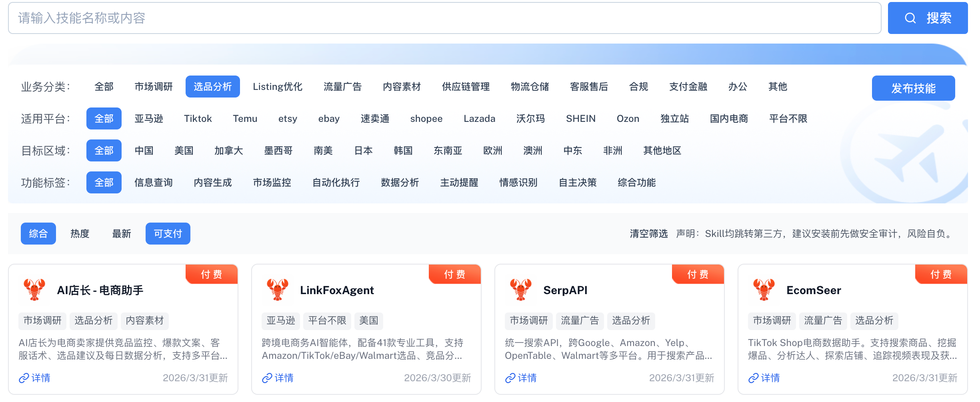Click the lobster icon on AI店长 card
Screen dimensions: 980x402
pos(34,290)
